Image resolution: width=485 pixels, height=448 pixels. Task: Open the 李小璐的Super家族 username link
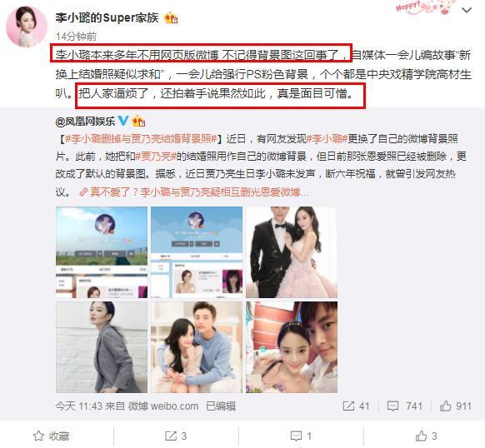[107, 17]
